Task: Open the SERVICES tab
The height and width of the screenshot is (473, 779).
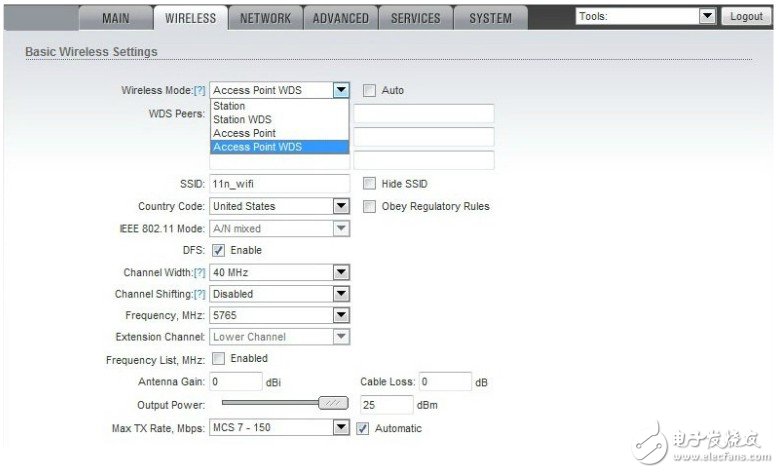Action: pos(415,18)
